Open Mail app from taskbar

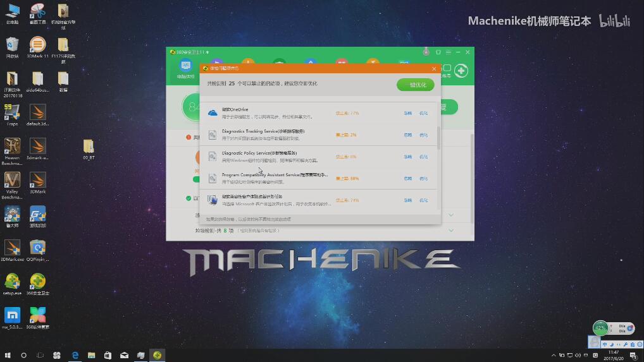pyautogui.click(x=124, y=355)
